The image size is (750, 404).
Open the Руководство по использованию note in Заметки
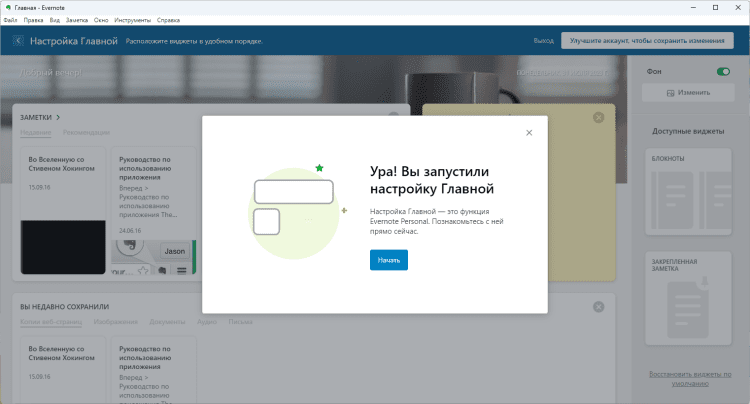[154, 211]
